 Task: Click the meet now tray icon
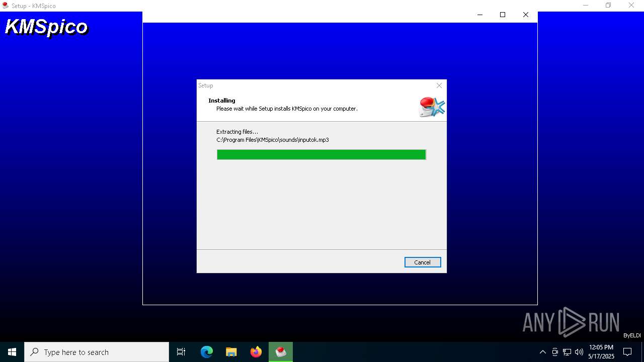(555, 352)
